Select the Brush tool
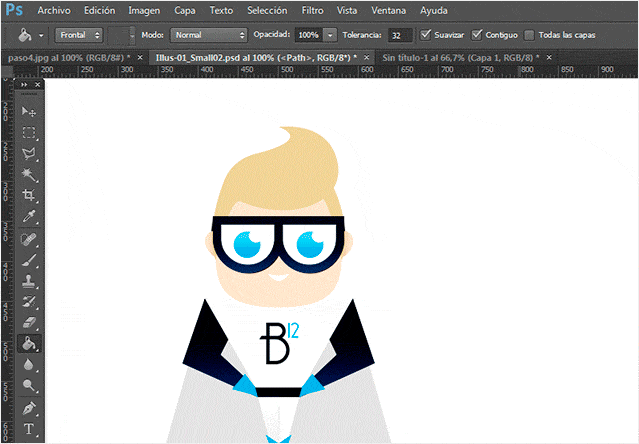Image resolution: width=639 pixels, height=444 pixels. 30,260
